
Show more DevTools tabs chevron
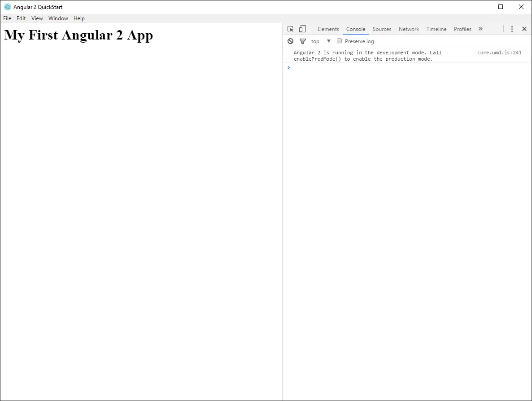(480, 29)
